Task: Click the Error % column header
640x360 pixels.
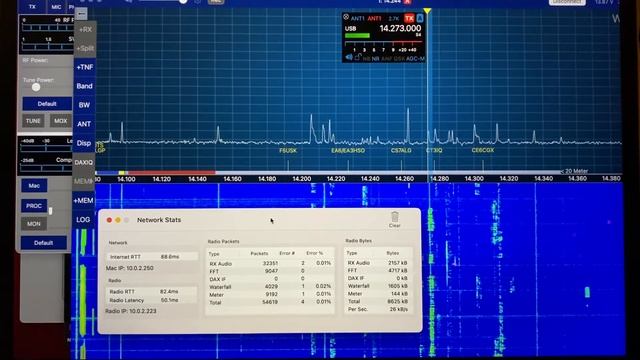Action: (x=315, y=253)
